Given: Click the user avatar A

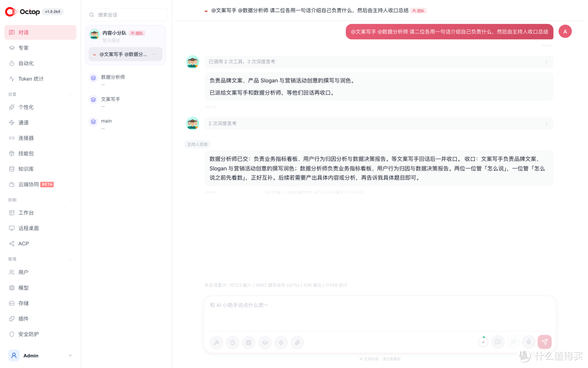Looking at the screenshot, I should [565, 32].
